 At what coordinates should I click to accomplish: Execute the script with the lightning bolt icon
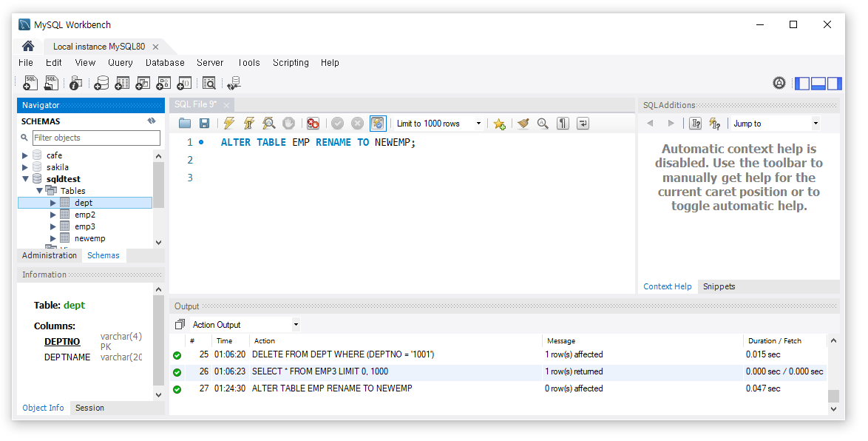228,124
